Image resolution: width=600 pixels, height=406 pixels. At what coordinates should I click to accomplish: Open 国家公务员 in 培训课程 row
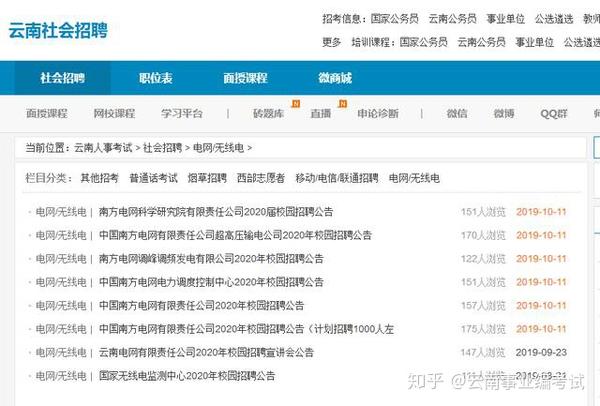[423, 42]
